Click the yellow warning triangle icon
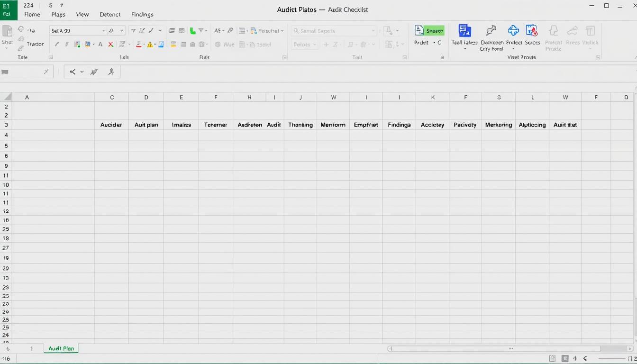The width and height of the screenshot is (637, 364). pyautogui.click(x=150, y=44)
